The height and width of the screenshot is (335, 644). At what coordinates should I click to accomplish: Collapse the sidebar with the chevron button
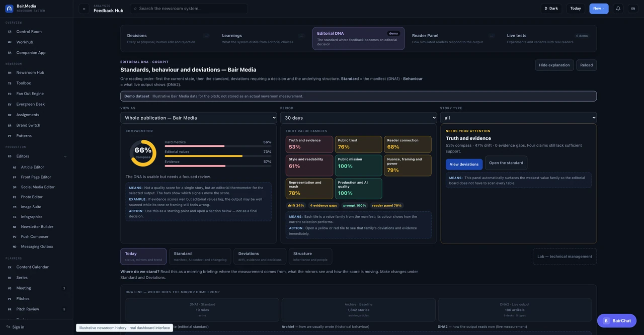tap(84, 9)
